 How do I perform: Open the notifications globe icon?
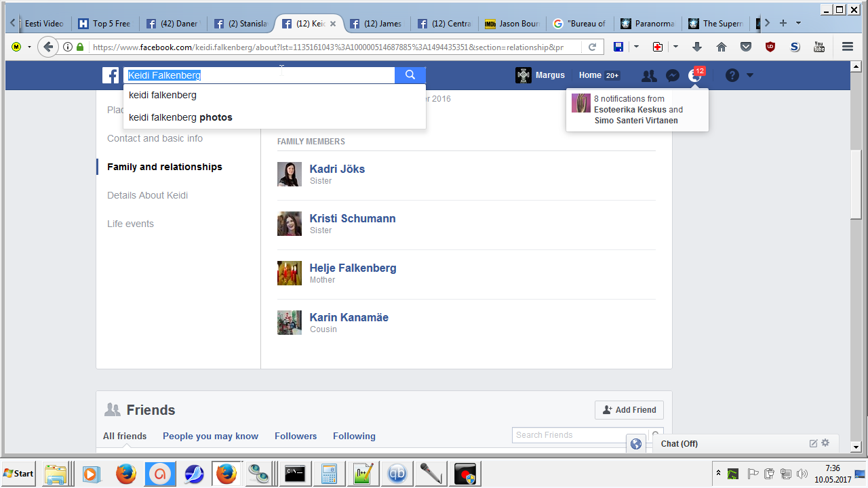pyautogui.click(x=695, y=76)
